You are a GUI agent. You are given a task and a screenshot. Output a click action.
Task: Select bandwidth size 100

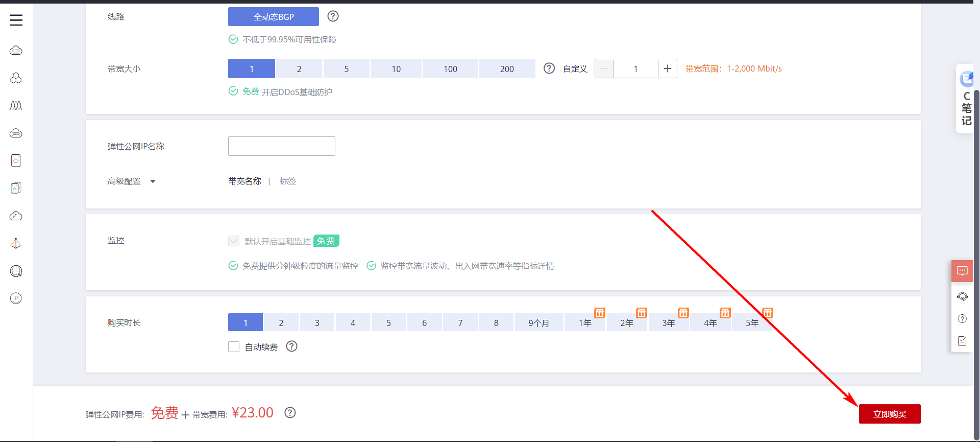tap(450, 68)
